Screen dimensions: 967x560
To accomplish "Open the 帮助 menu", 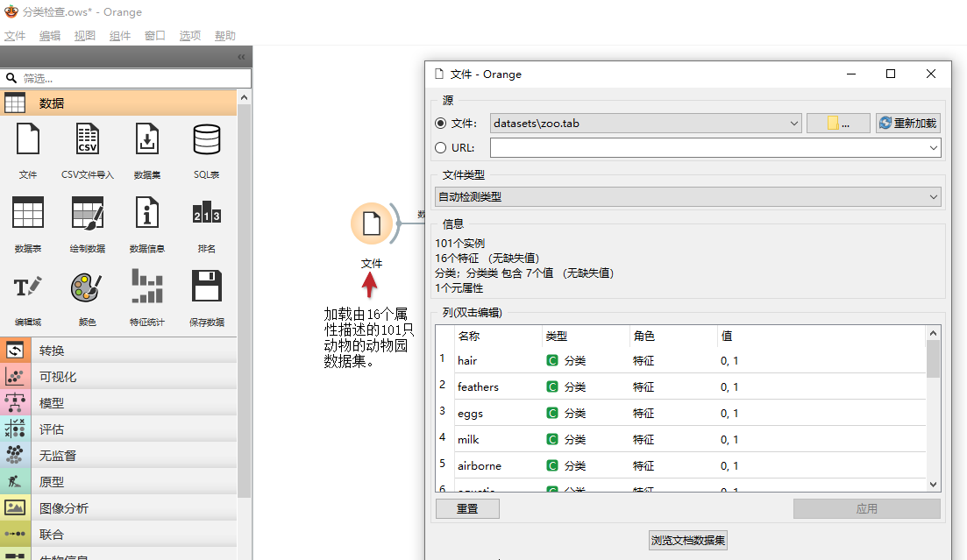I will [225, 36].
